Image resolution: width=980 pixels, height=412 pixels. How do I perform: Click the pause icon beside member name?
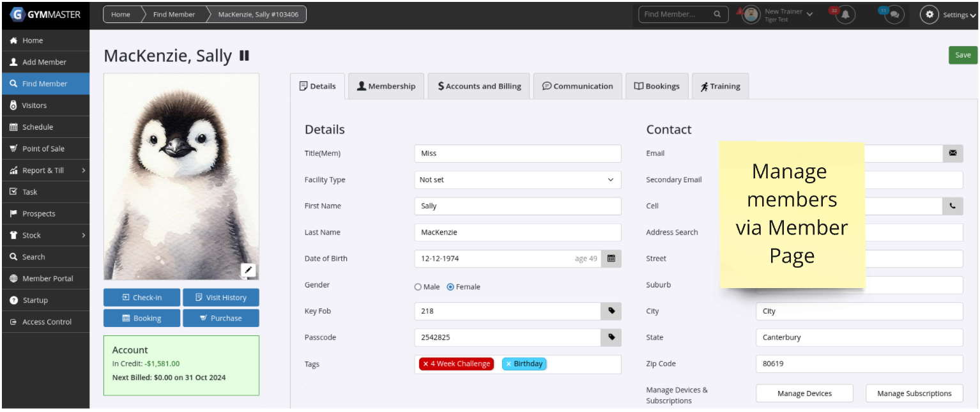[x=244, y=56]
